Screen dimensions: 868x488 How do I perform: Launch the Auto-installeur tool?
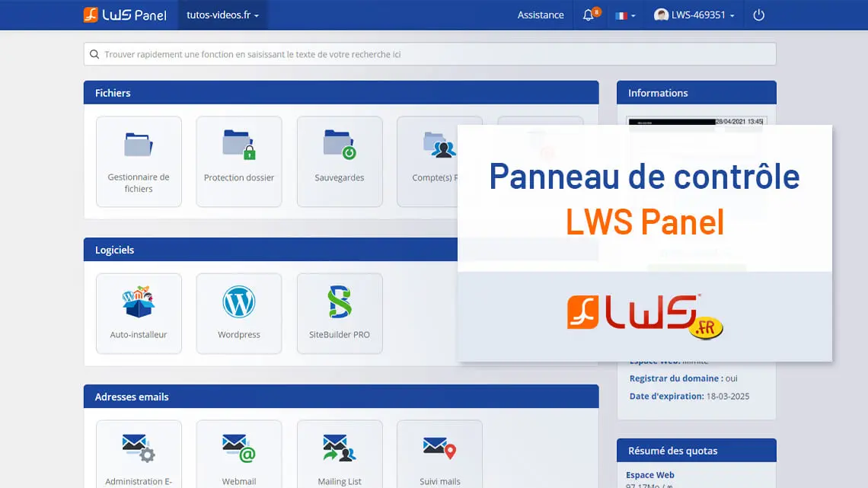(x=139, y=313)
